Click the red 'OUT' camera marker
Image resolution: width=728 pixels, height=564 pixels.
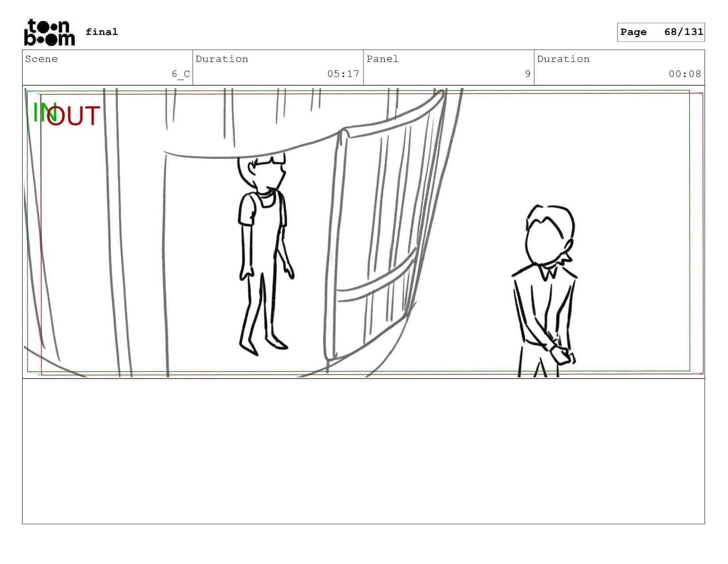(x=74, y=116)
